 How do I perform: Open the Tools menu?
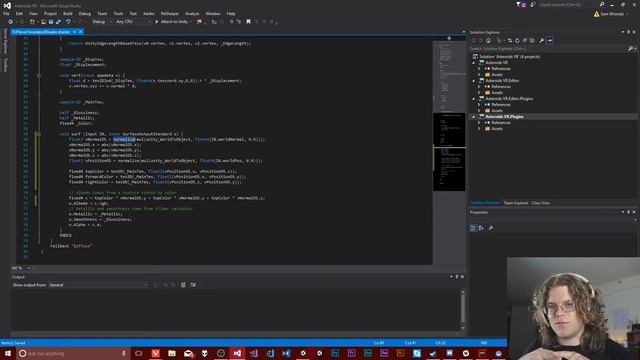[x=118, y=13]
